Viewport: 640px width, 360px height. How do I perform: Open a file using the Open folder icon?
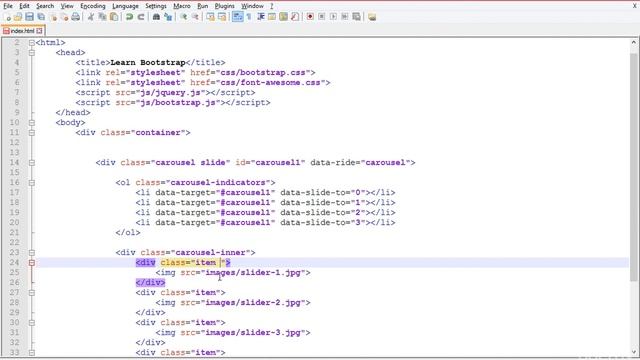[x=18, y=17]
